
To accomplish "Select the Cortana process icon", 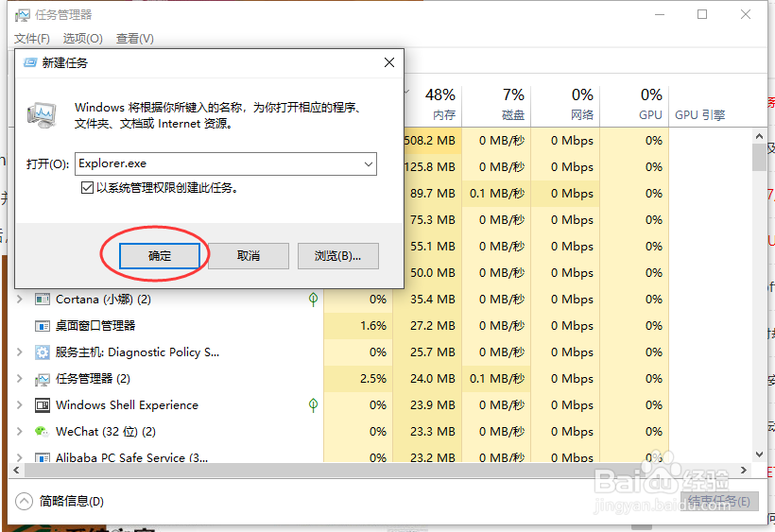I will [x=42, y=300].
